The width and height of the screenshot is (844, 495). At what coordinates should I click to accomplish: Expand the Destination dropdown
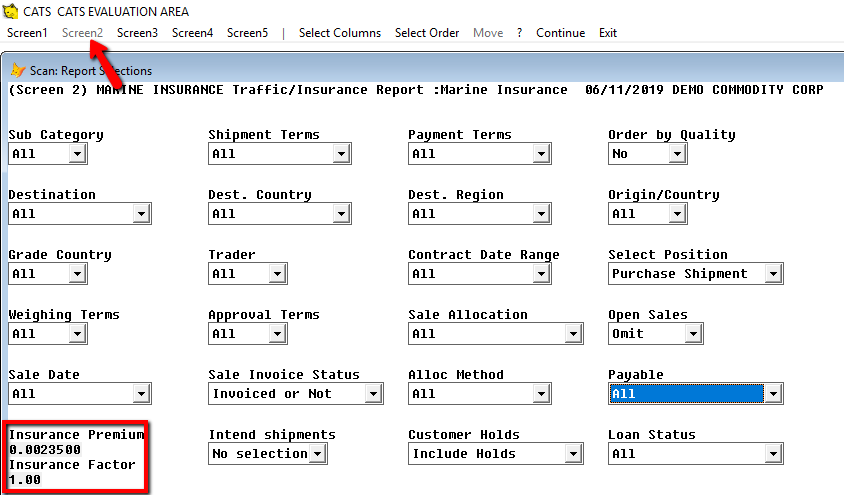(141, 214)
